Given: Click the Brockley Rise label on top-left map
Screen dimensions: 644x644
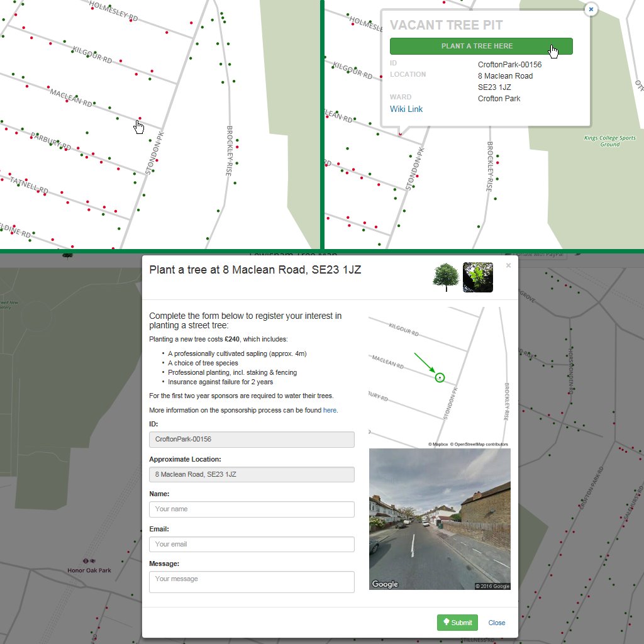Looking at the screenshot, I should click(x=229, y=151).
